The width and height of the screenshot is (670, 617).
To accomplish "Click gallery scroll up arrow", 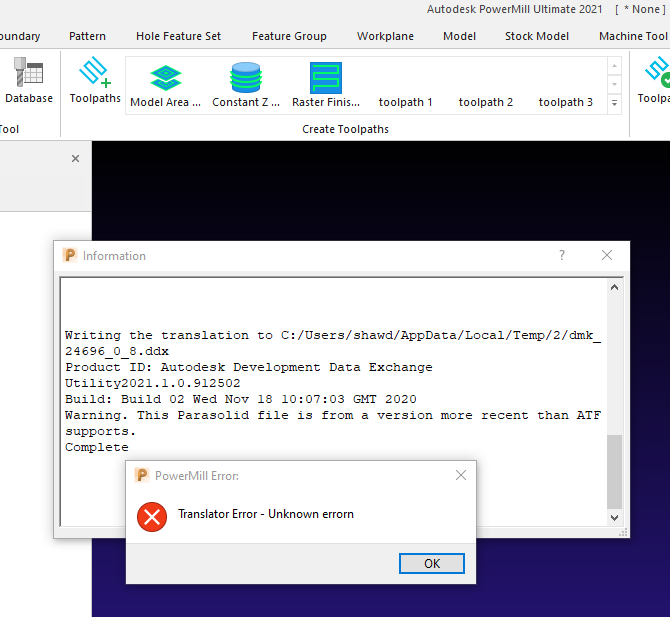I will coord(614,66).
